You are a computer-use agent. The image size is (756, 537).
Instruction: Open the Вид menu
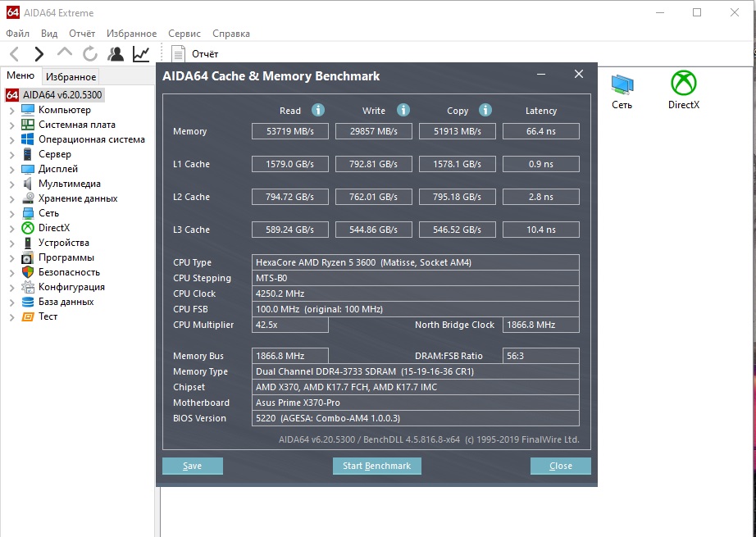point(49,34)
